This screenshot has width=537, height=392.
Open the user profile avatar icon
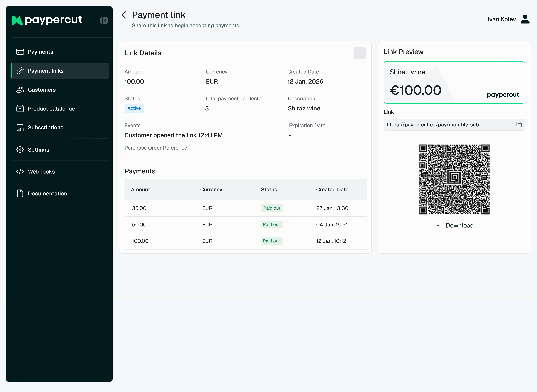(525, 19)
